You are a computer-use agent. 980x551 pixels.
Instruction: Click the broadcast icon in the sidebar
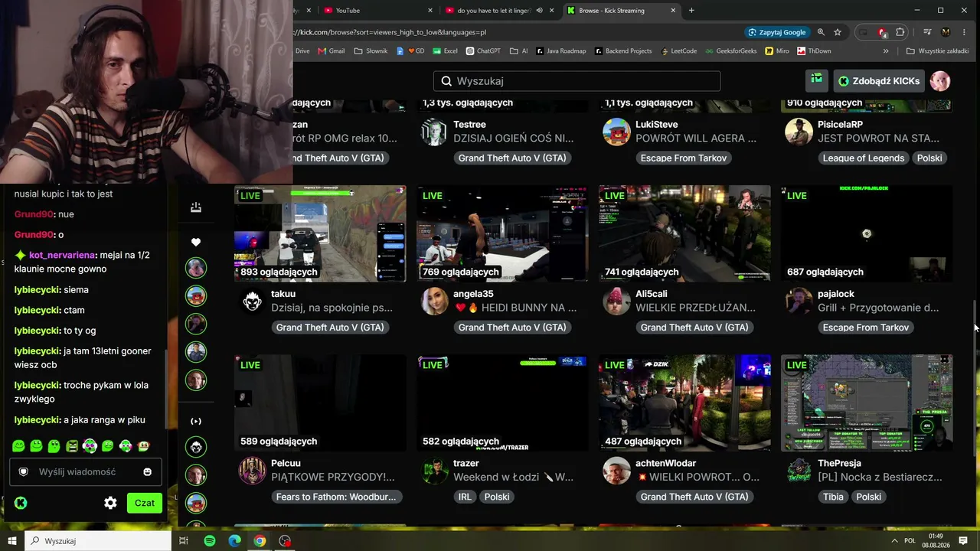point(196,421)
